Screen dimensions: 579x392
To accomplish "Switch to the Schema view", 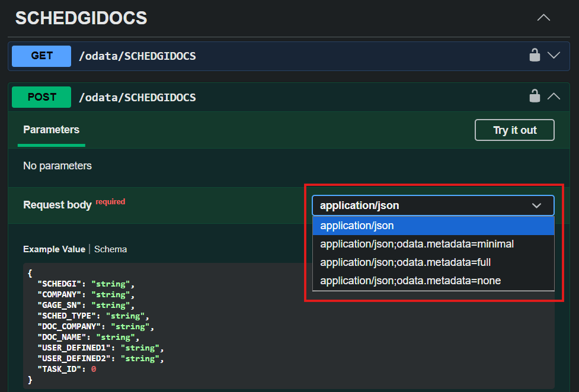I will 110,249.
